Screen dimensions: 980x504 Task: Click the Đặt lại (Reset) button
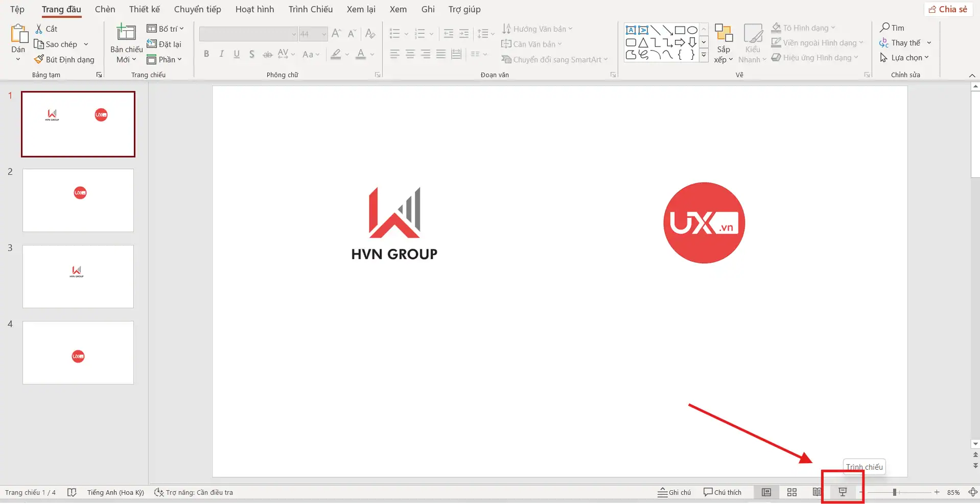point(165,44)
